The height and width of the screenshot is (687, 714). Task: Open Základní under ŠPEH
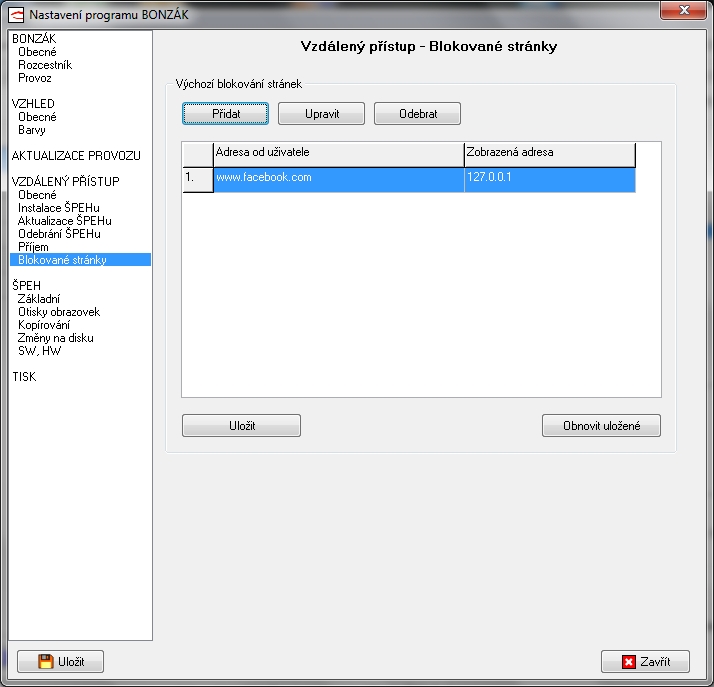[39, 299]
